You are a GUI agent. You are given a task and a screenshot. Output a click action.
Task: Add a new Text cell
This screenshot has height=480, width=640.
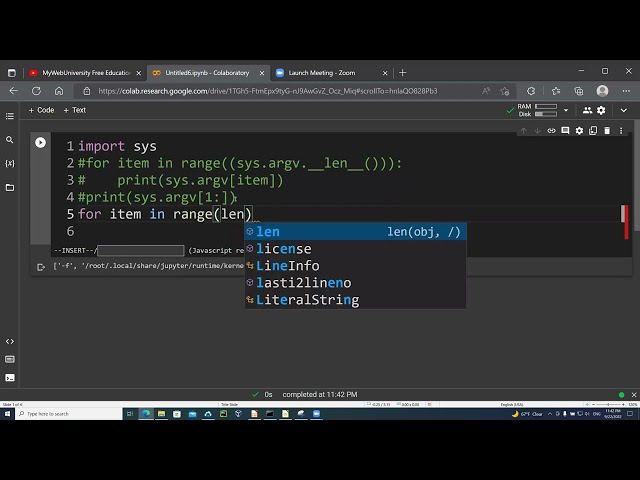coord(75,110)
